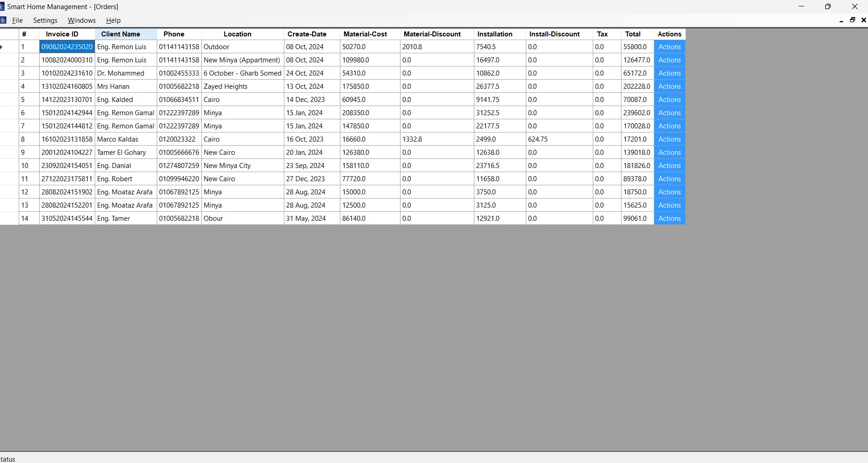Open the Help menu
Image resolution: width=868 pixels, height=463 pixels.
tap(113, 20)
